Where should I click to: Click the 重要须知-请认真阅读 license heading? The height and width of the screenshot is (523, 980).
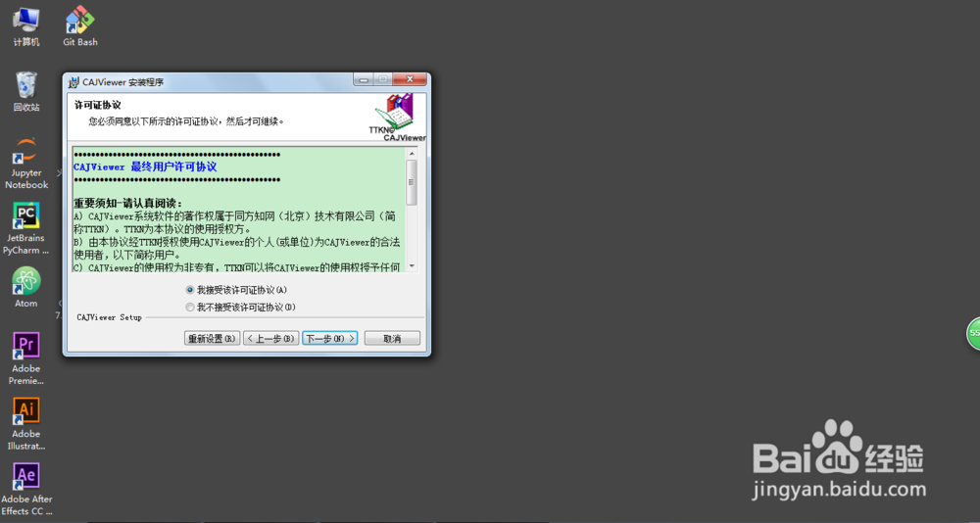(x=128, y=203)
